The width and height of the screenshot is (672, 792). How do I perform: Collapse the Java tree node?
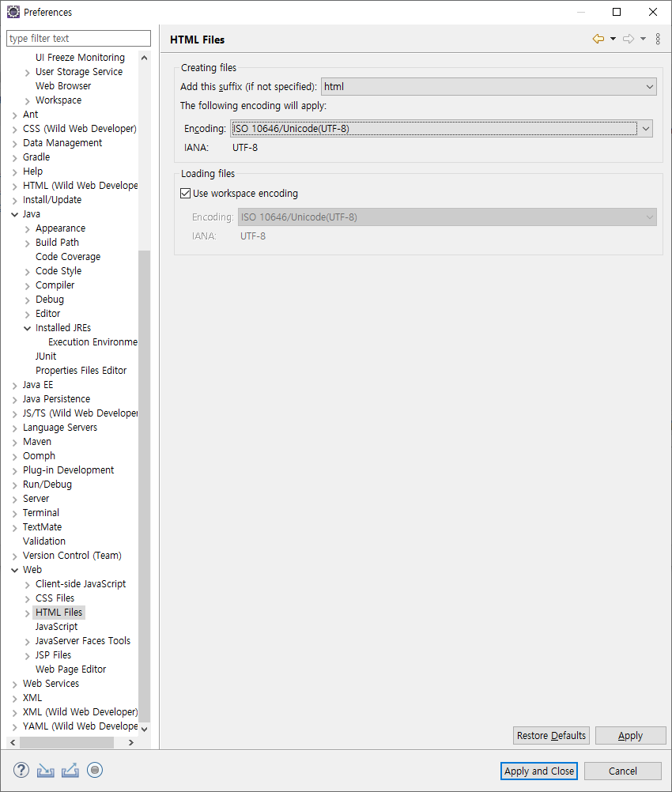[15, 214]
